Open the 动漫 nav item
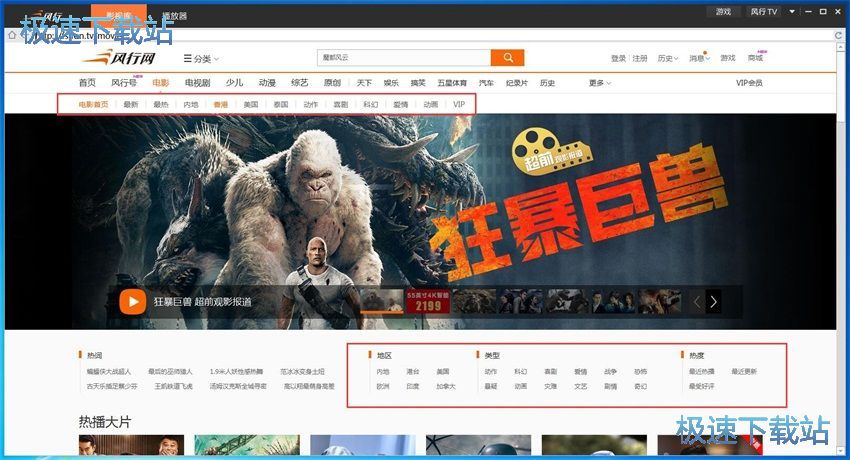The width and height of the screenshot is (850, 460). coord(267,83)
